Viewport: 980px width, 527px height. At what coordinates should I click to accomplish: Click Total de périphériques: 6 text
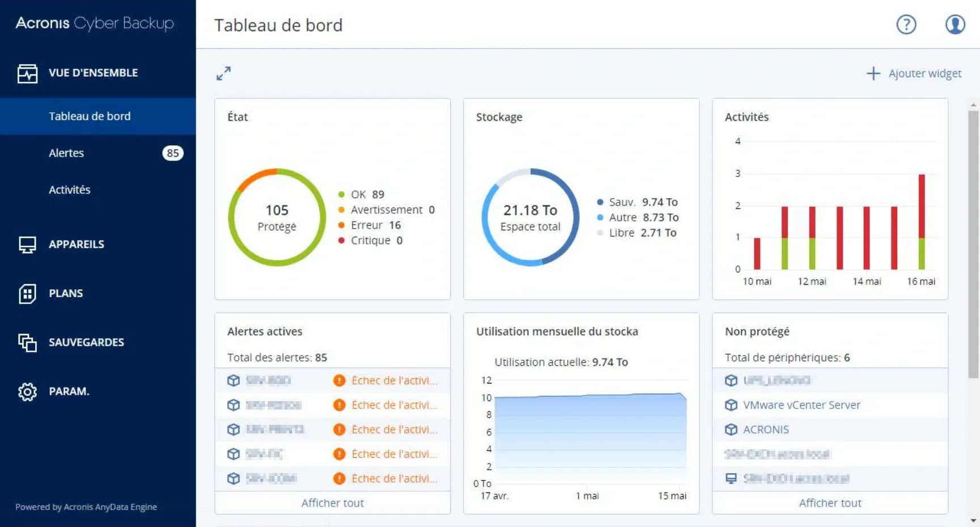(x=787, y=357)
